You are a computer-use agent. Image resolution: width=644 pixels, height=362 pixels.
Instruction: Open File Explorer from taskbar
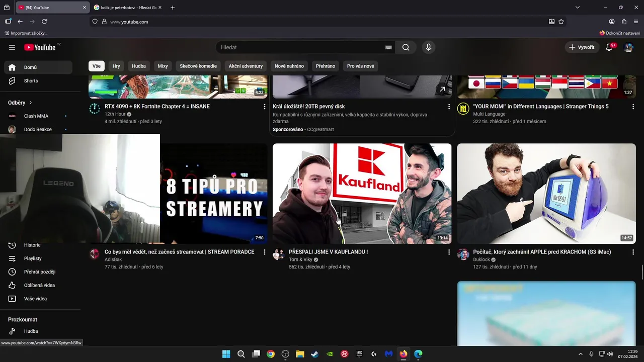pos(300,354)
